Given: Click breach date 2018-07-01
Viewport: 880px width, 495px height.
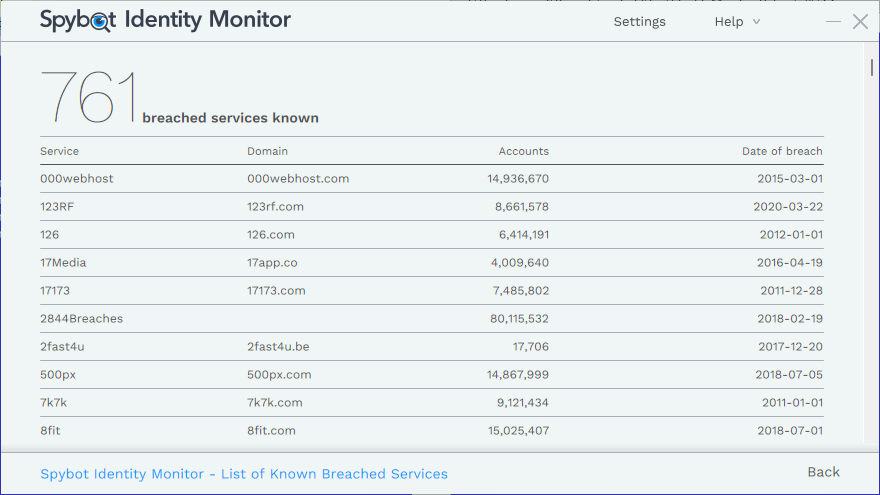Looking at the screenshot, I should 790,430.
